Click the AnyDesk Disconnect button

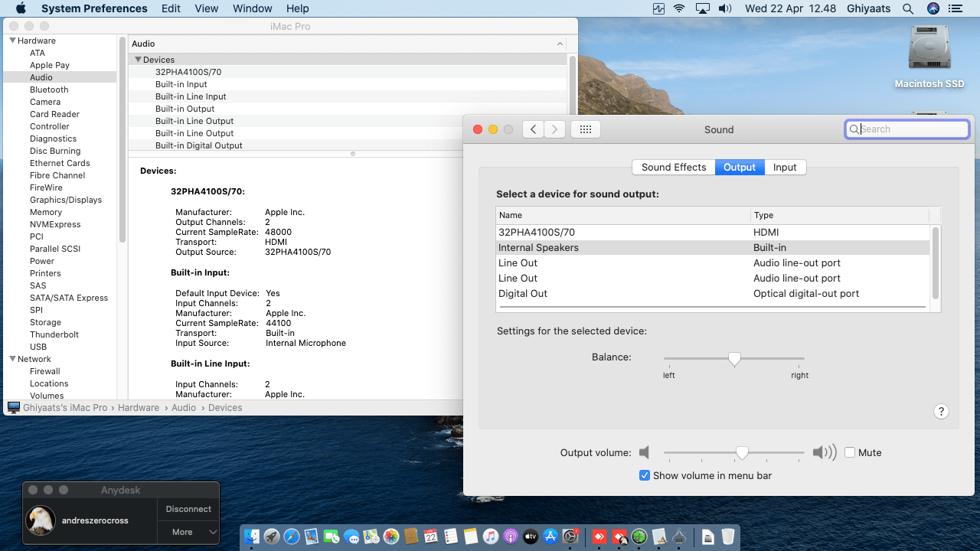[x=188, y=509]
